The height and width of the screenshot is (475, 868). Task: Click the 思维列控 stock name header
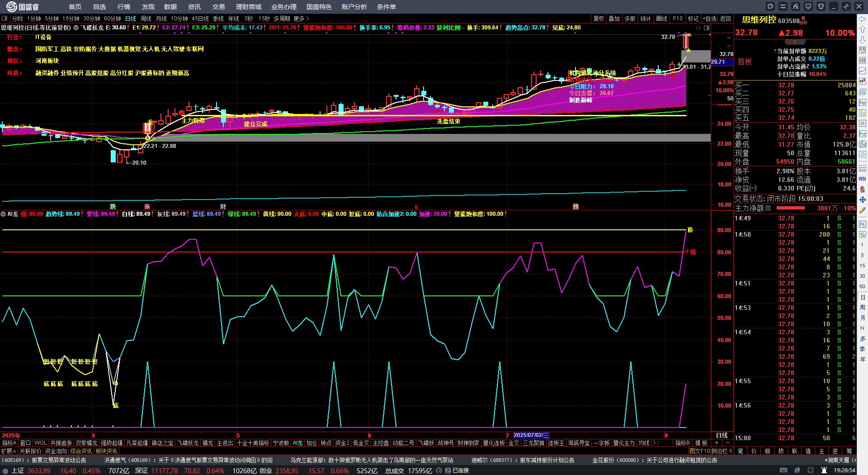click(x=759, y=19)
